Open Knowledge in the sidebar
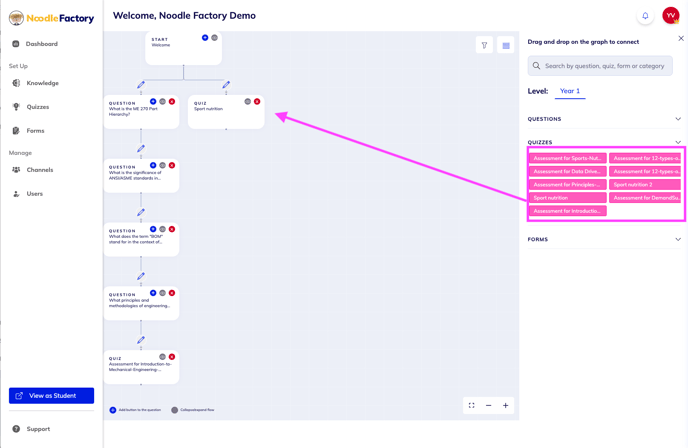The image size is (688, 448). click(x=42, y=83)
